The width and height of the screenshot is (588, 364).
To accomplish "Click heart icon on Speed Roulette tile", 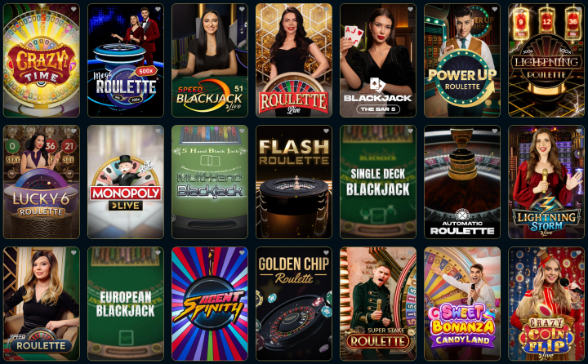I will click(x=73, y=253).
